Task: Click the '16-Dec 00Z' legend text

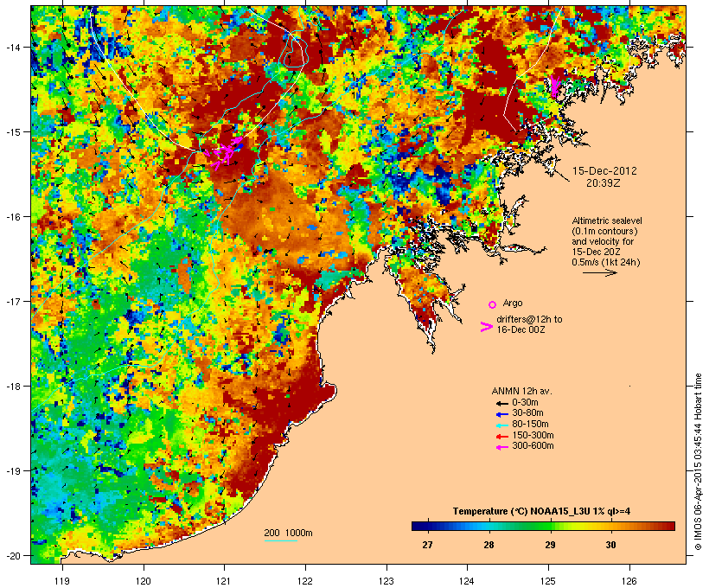Action: click(x=521, y=329)
